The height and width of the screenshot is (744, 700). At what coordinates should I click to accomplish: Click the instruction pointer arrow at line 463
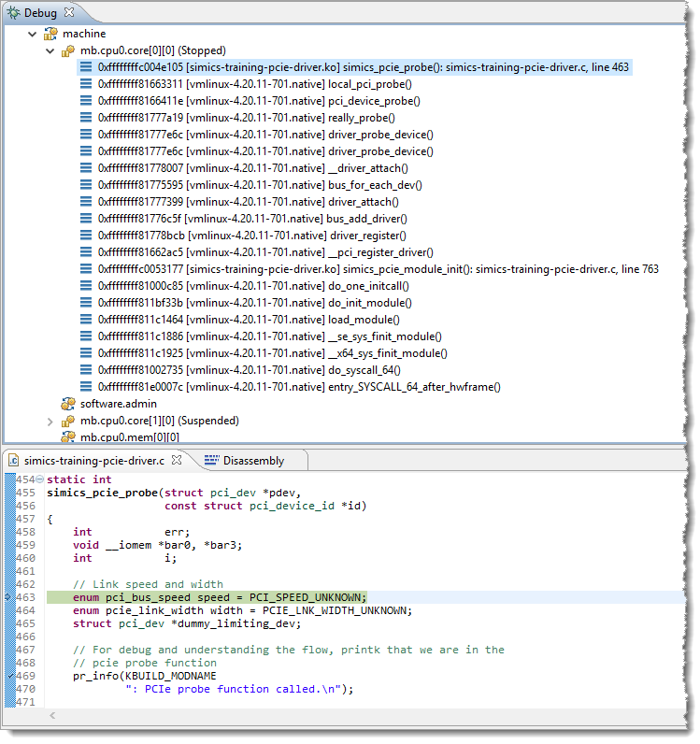point(8,598)
